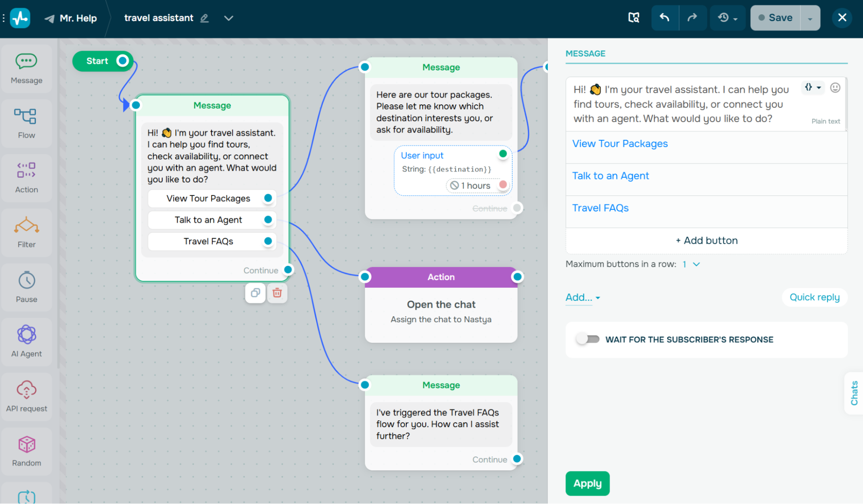Switch to the Chats tab on the right

854,393
